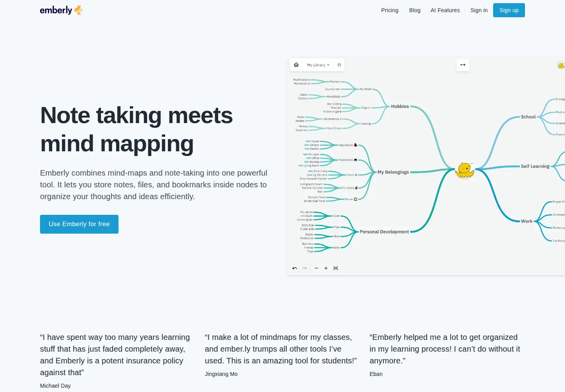Click the Electronics node
Viewport: 565px width, 392px height.
click(348, 160)
